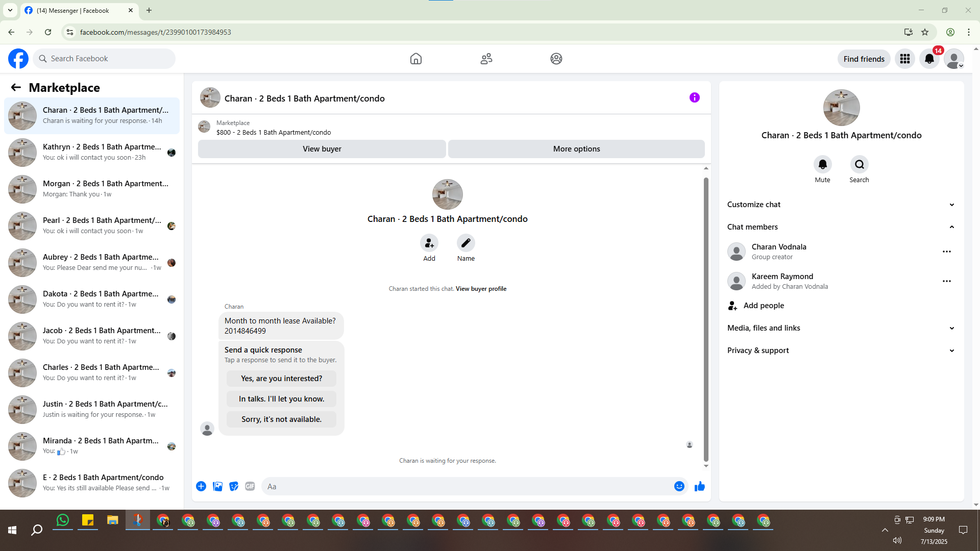Send quick response "Sorry, it's not available."
Viewport: 980px width, 551px height.
[x=281, y=419]
